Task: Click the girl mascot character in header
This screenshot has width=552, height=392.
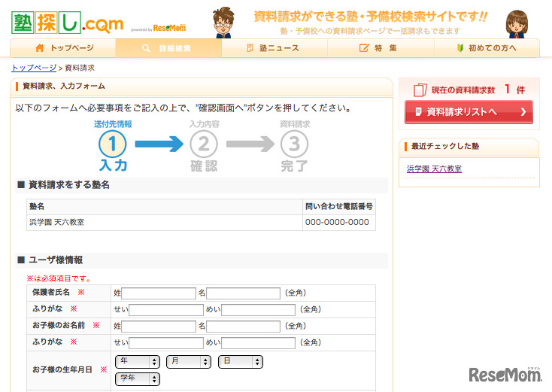Action: tap(517, 24)
